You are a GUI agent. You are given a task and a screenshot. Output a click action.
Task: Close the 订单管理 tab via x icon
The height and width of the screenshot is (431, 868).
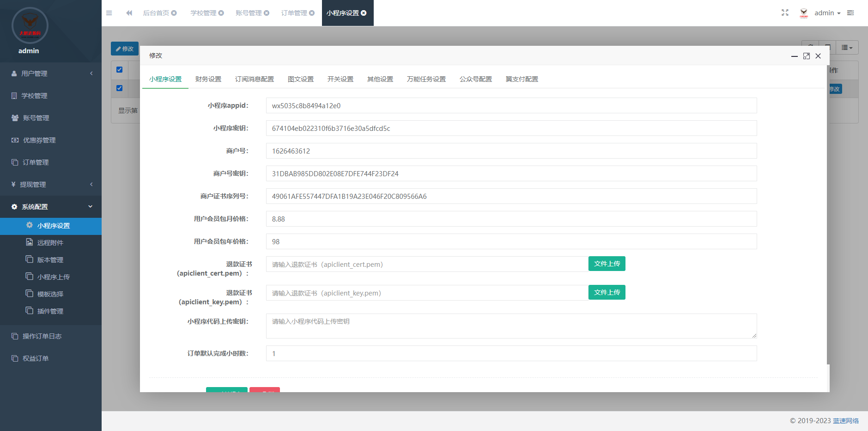[x=312, y=13]
